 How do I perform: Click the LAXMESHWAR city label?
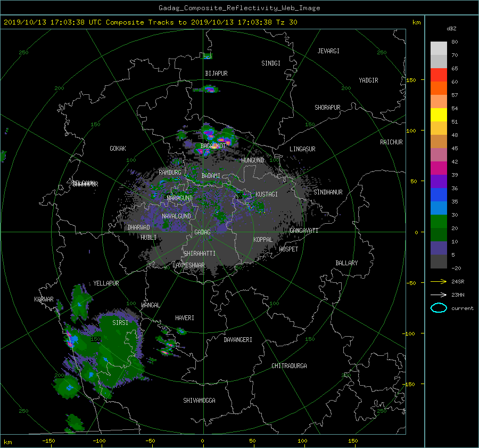click(188, 265)
